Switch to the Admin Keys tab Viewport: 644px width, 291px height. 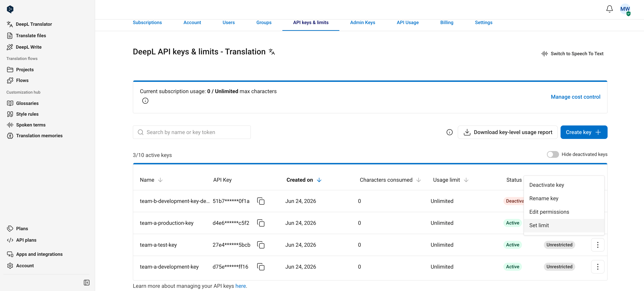[362, 22]
